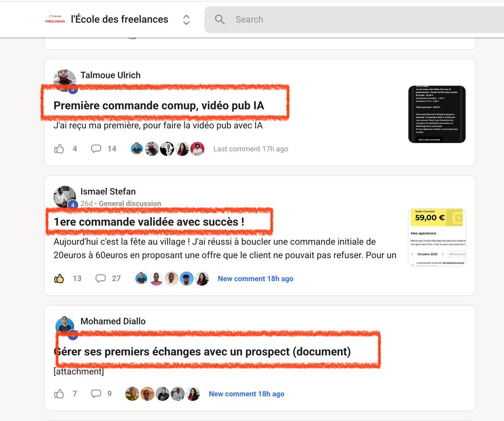Like the "Gérer ses premiers échanges" post
504x421 pixels.
click(x=59, y=394)
